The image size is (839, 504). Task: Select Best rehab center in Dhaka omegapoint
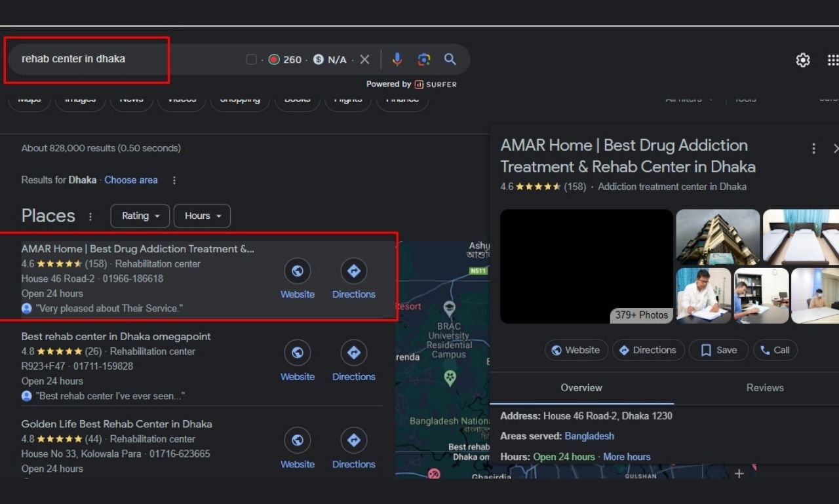pyautogui.click(x=116, y=336)
